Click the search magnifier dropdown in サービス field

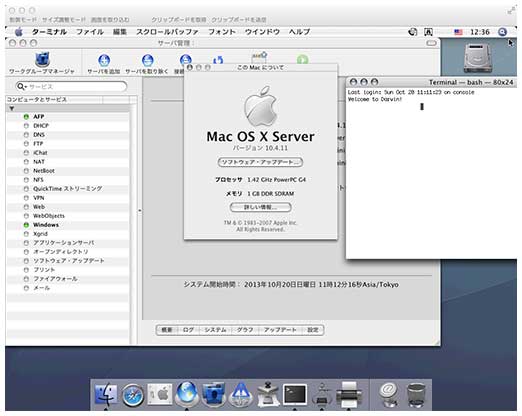click(x=22, y=87)
